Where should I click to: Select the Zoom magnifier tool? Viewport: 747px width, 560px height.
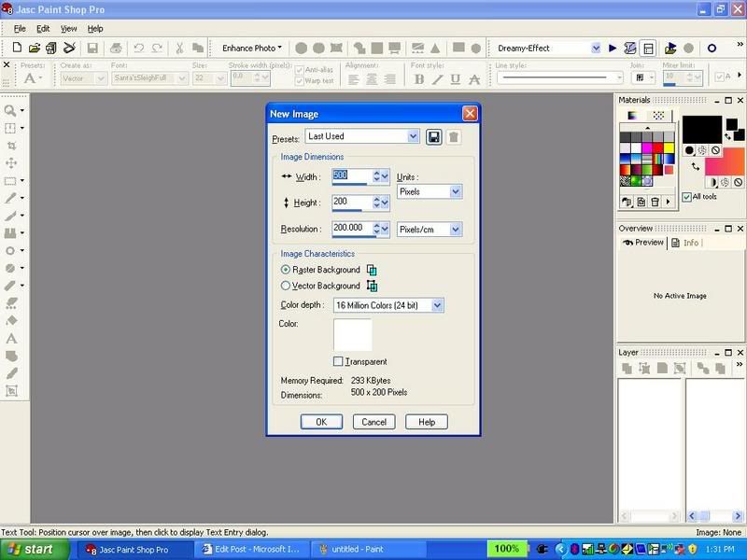10,110
